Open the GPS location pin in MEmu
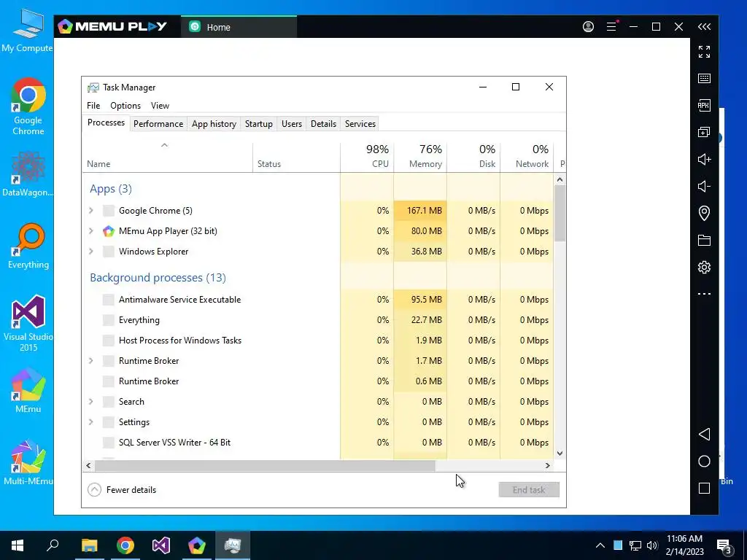Image resolution: width=747 pixels, height=560 pixels. click(x=704, y=213)
